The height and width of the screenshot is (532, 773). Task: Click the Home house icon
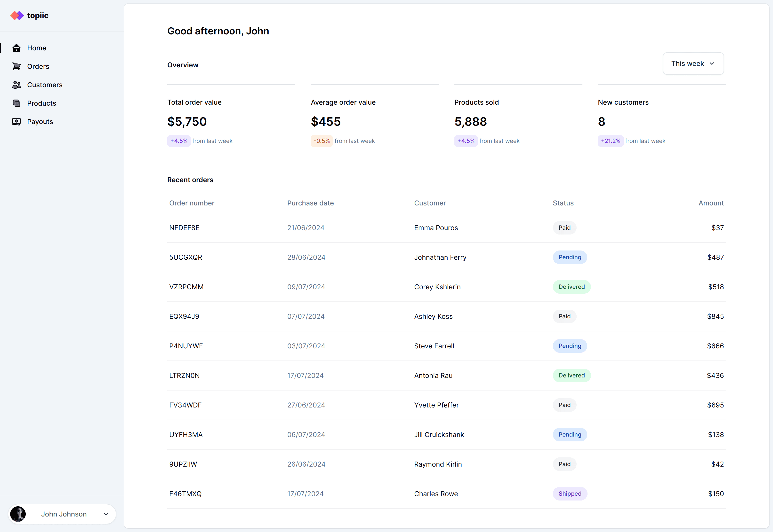pos(16,48)
